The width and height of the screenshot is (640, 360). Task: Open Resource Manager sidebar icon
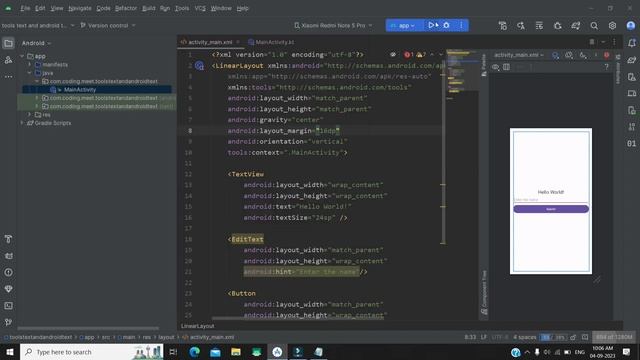pyautogui.click(x=8, y=60)
